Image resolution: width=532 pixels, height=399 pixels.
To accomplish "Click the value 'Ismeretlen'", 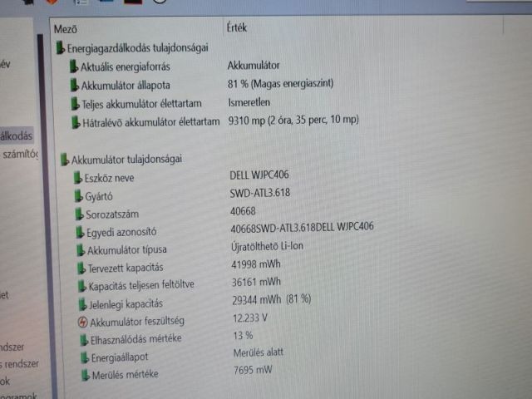I will click(249, 102).
